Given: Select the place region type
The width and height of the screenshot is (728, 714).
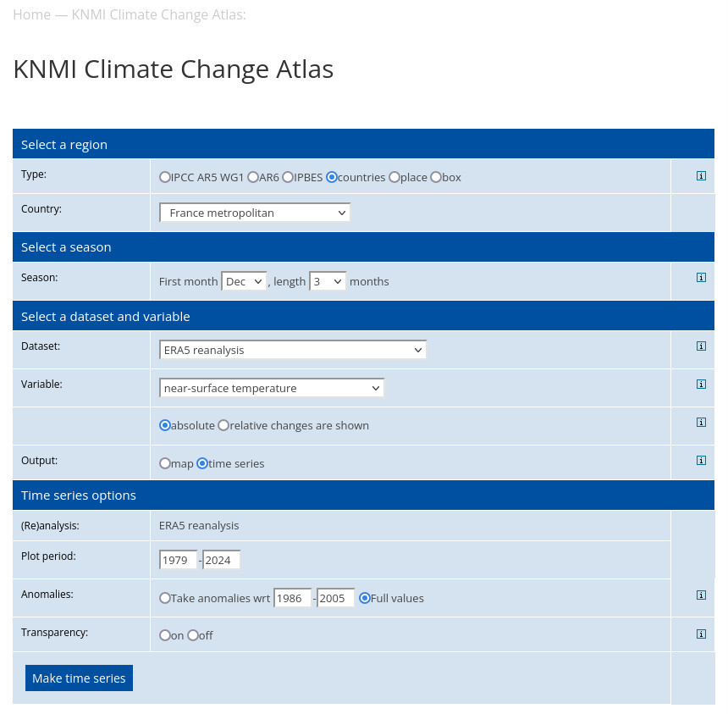Looking at the screenshot, I should click(x=394, y=178).
